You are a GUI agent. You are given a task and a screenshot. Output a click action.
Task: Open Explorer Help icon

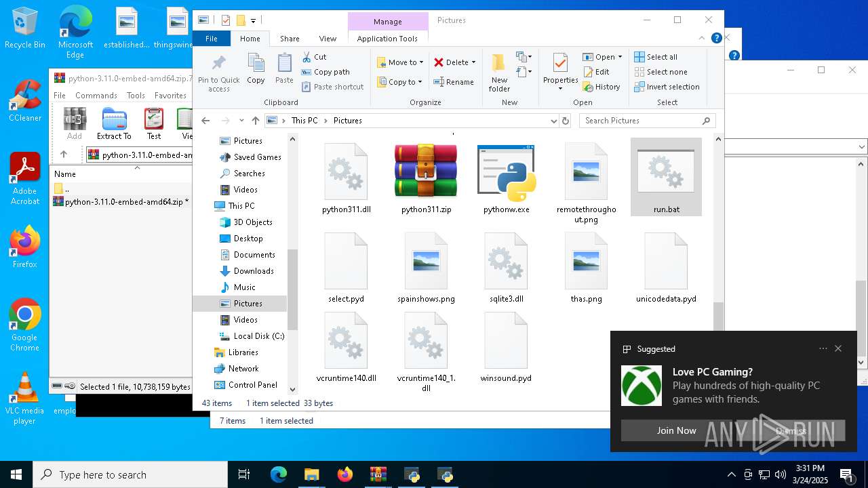[x=717, y=39]
